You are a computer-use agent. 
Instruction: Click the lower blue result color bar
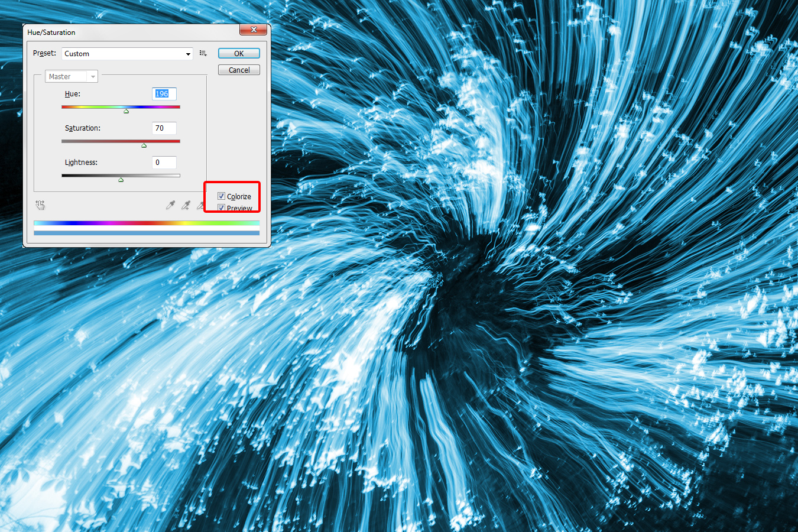[x=147, y=233]
